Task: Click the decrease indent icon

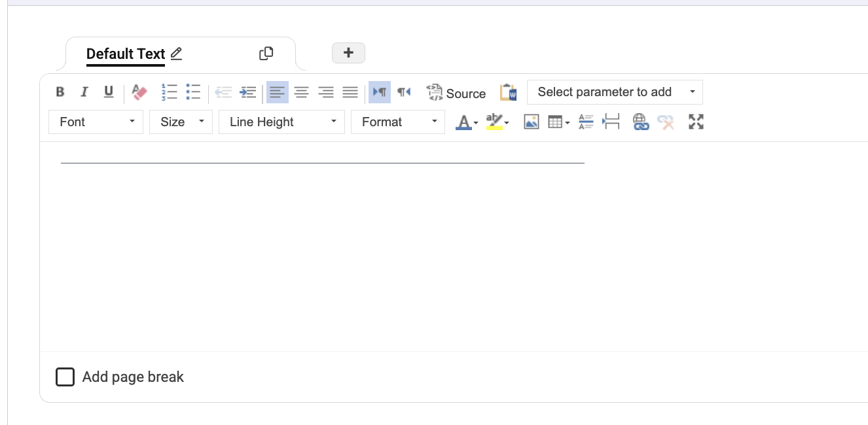Action: 223,92
